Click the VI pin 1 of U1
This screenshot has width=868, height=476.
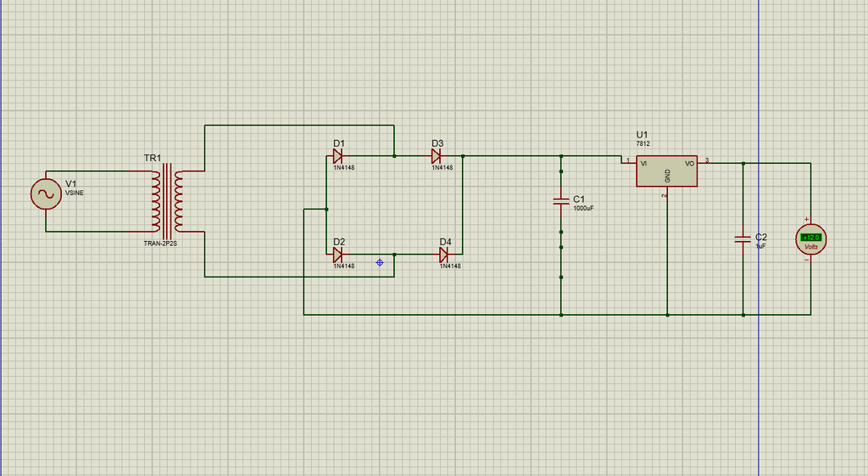pyautogui.click(x=628, y=163)
